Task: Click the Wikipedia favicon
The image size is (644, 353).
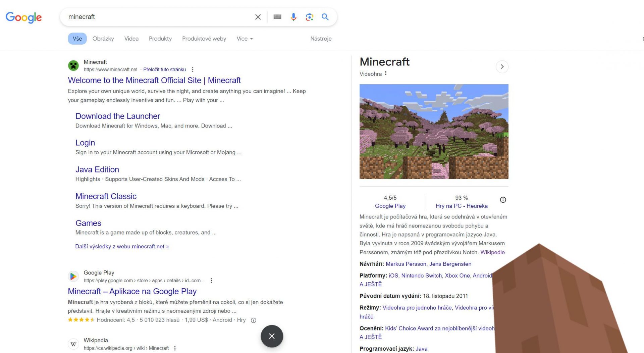Action: [73, 344]
